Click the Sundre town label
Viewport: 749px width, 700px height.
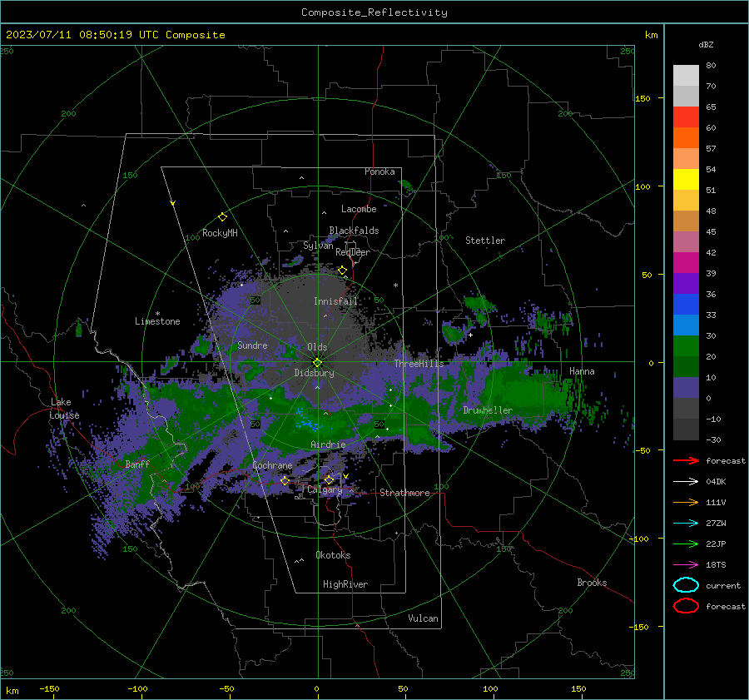click(252, 345)
